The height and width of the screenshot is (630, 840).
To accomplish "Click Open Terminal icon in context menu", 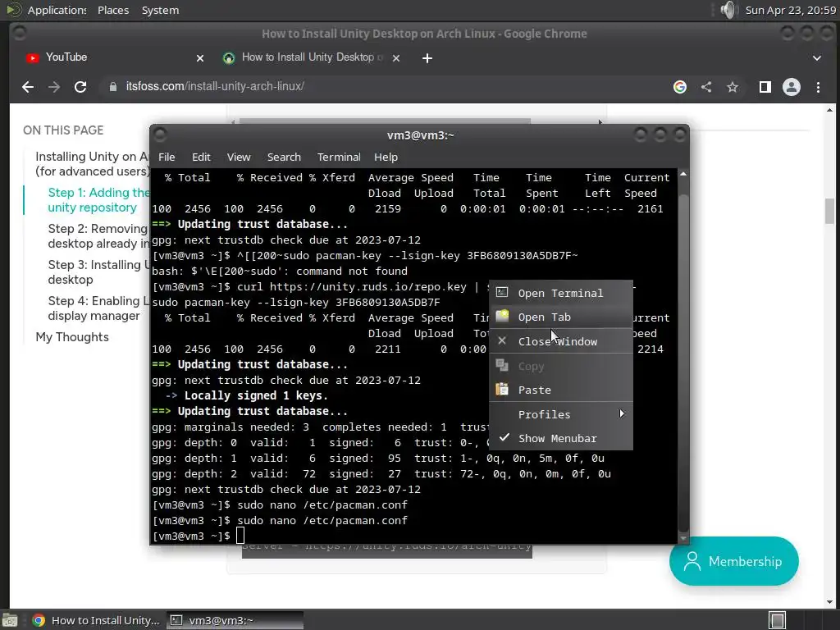I will coord(502,293).
